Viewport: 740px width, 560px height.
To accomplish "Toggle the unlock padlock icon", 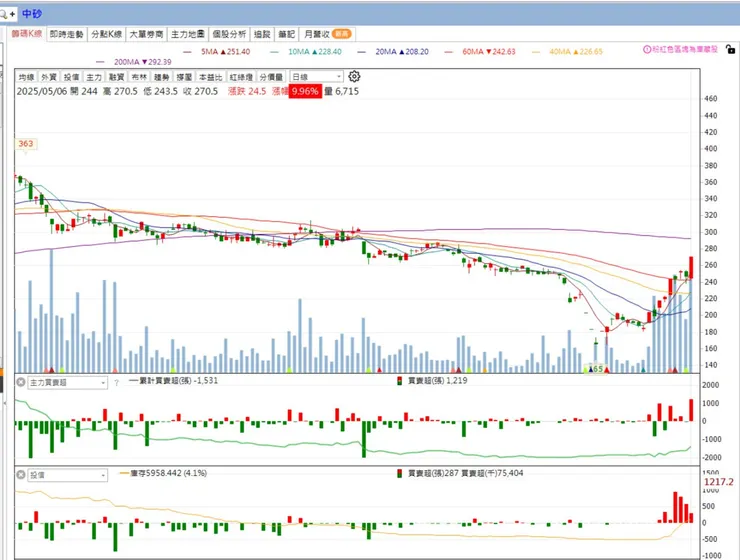I will 730,49.
